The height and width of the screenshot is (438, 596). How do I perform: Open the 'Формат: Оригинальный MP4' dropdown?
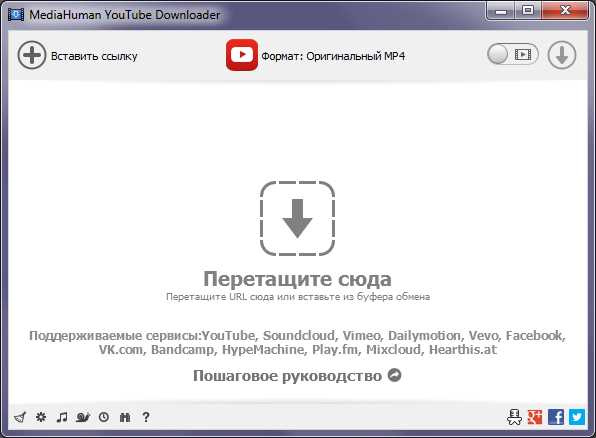pyautogui.click(x=333, y=56)
